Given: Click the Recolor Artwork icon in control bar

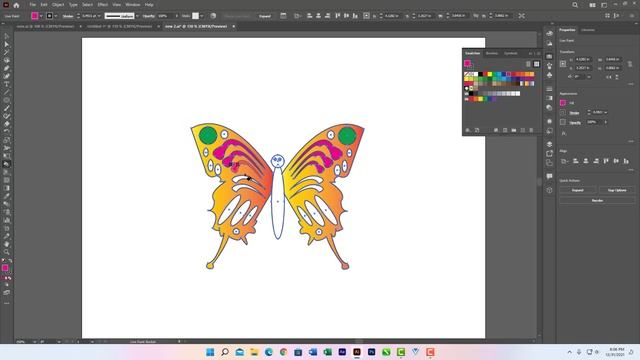Looking at the screenshot, I should [x=213, y=16].
